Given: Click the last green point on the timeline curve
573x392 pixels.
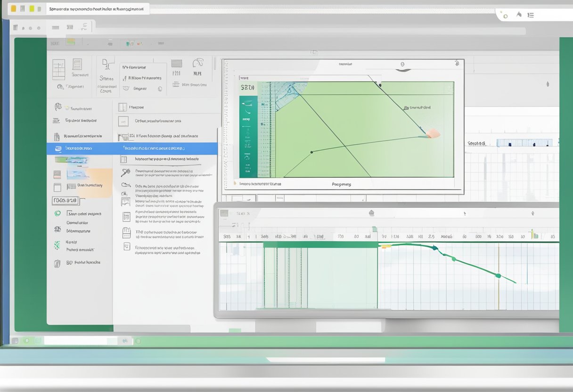Looking at the screenshot, I should pos(498,276).
